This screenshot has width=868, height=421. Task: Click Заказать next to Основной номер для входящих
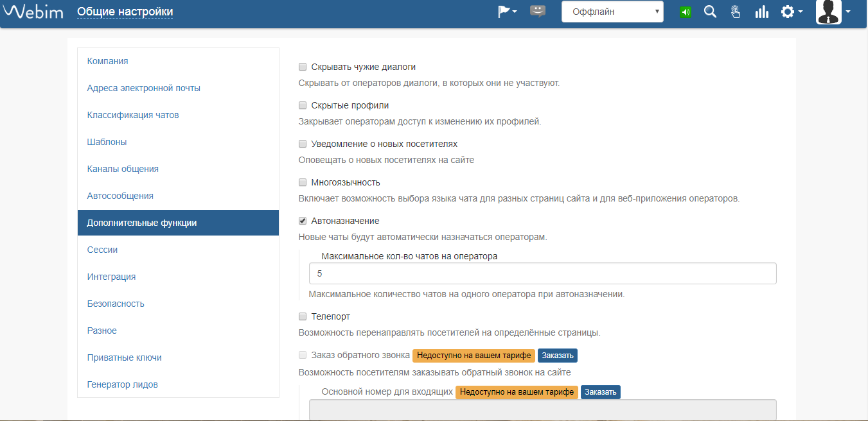click(x=601, y=392)
